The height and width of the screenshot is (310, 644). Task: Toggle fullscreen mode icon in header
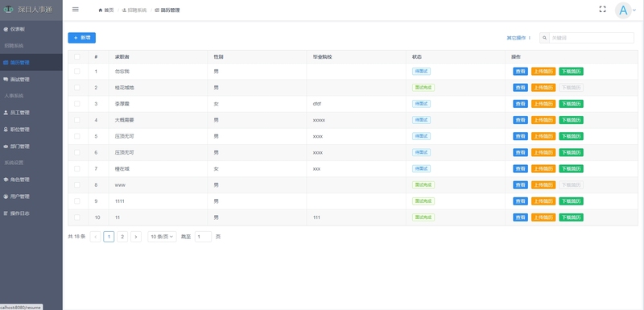[602, 10]
